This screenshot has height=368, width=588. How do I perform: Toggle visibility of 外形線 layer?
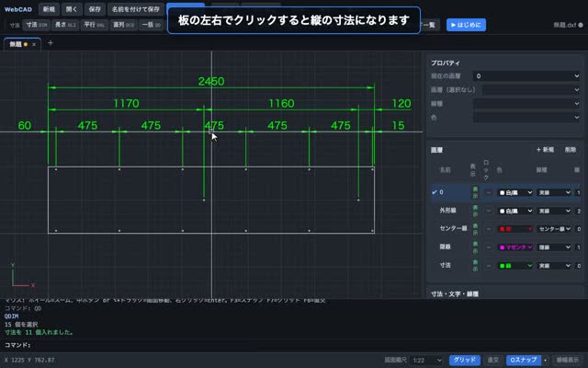(475, 211)
